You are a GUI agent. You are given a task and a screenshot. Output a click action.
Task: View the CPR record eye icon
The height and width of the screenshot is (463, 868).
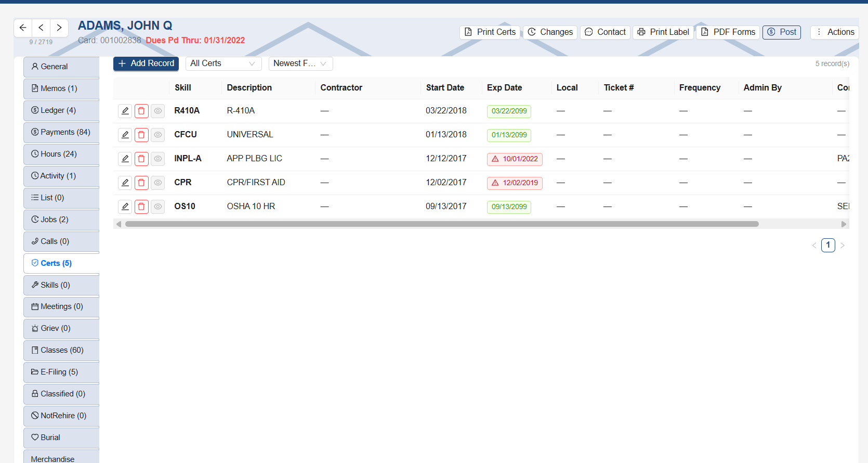[157, 183]
